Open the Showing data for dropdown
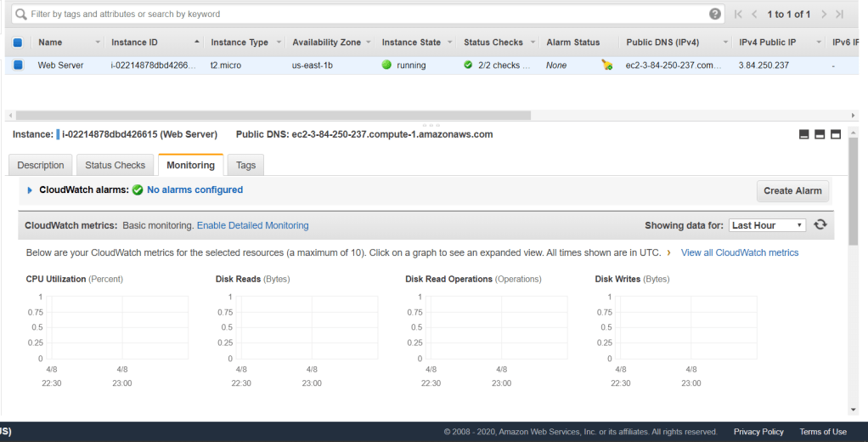 (x=767, y=225)
